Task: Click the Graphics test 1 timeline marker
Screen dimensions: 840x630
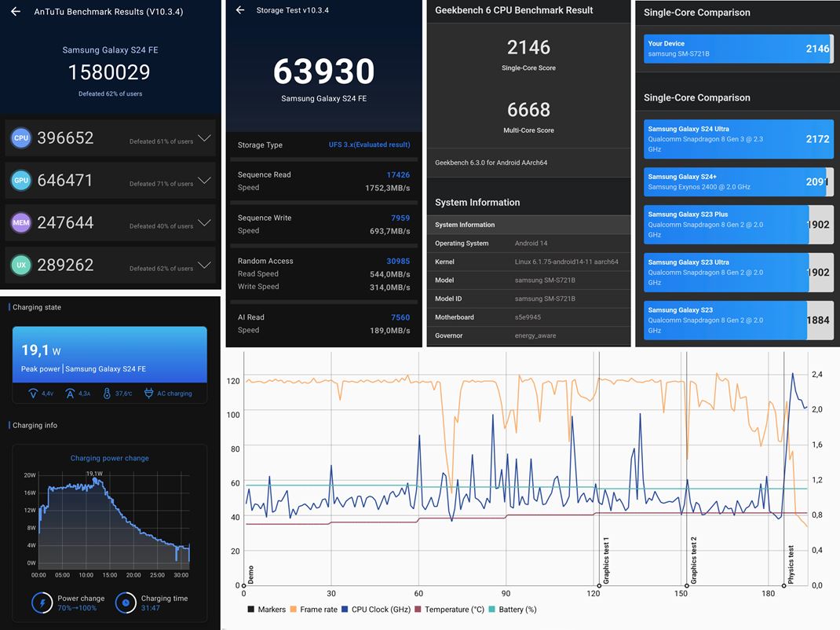Action: point(599,585)
